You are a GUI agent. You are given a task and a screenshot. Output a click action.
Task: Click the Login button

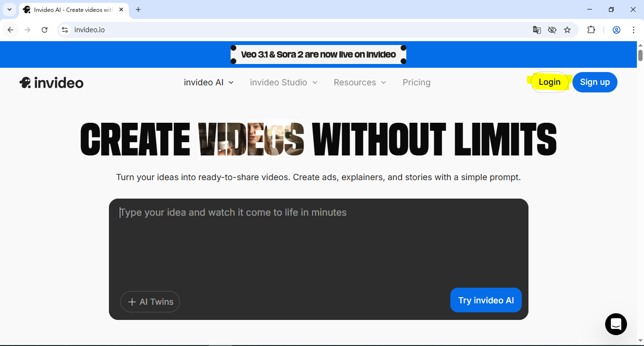click(549, 82)
